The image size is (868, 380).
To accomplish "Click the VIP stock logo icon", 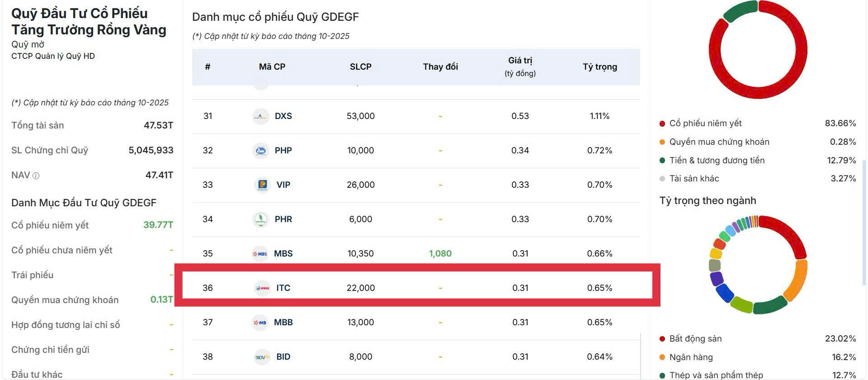I will [262, 185].
